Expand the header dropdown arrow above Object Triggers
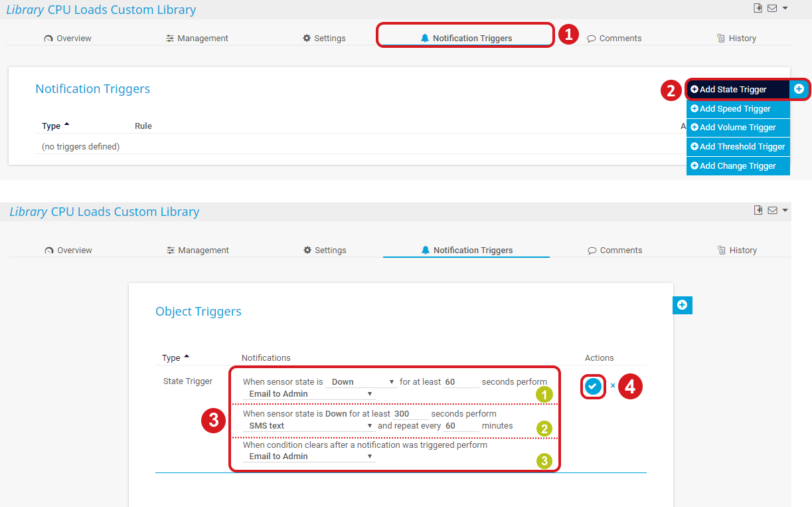The height and width of the screenshot is (507, 812). [x=785, y=211]
